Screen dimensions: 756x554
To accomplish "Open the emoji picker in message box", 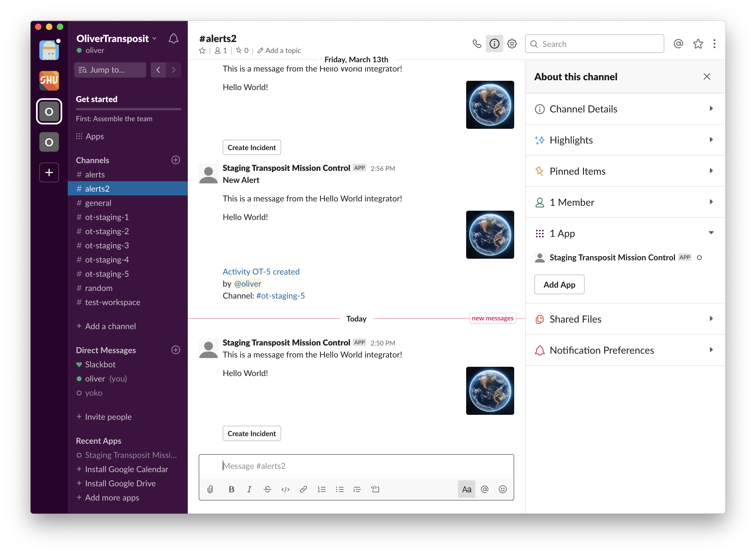I will pyautogui.click(x=502, y=489).
